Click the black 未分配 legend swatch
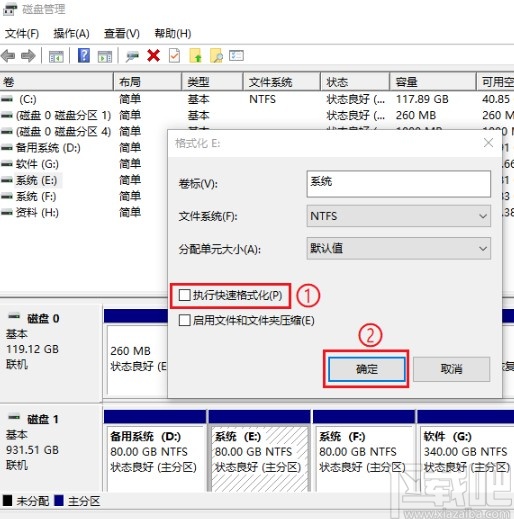Viewport: 514px width, 519px height. tap(7, 501)
